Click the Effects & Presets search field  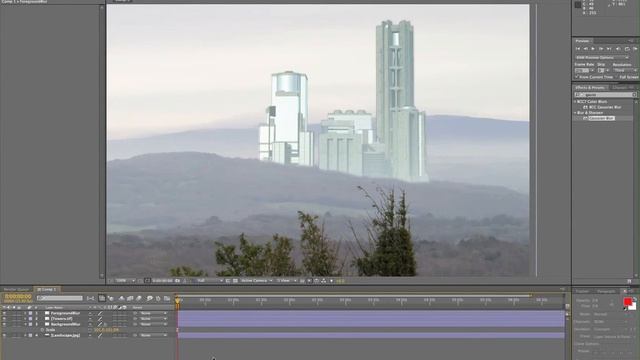pyautogui.click(x=605, y=95)
